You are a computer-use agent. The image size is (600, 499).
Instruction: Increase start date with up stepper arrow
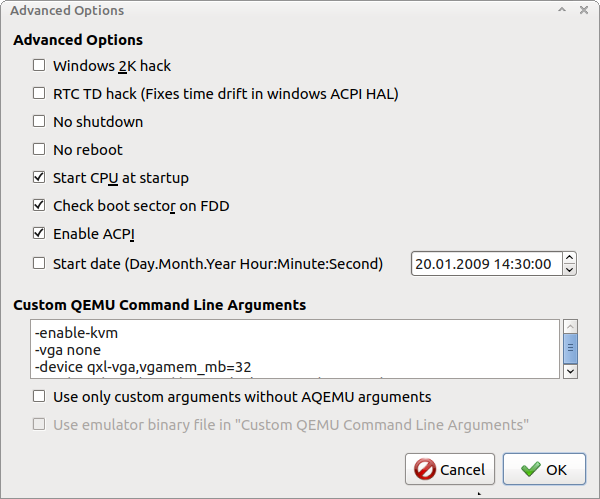click(x=569, y=258)
